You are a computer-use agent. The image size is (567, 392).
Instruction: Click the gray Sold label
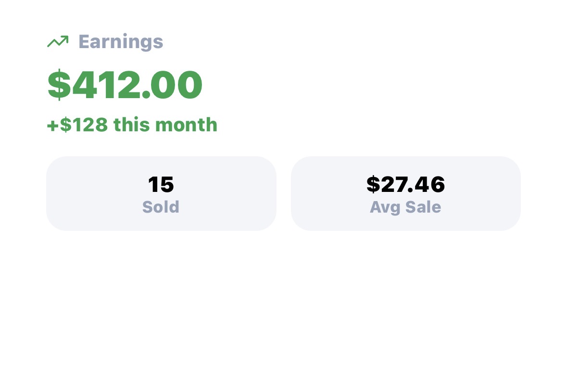point(161,207)
